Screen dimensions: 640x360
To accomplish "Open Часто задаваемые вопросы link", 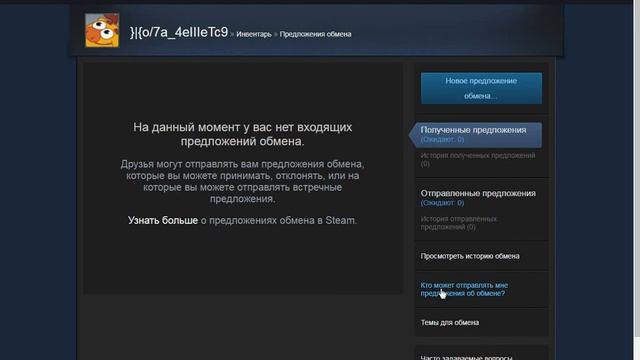I will tap(466, 357).
